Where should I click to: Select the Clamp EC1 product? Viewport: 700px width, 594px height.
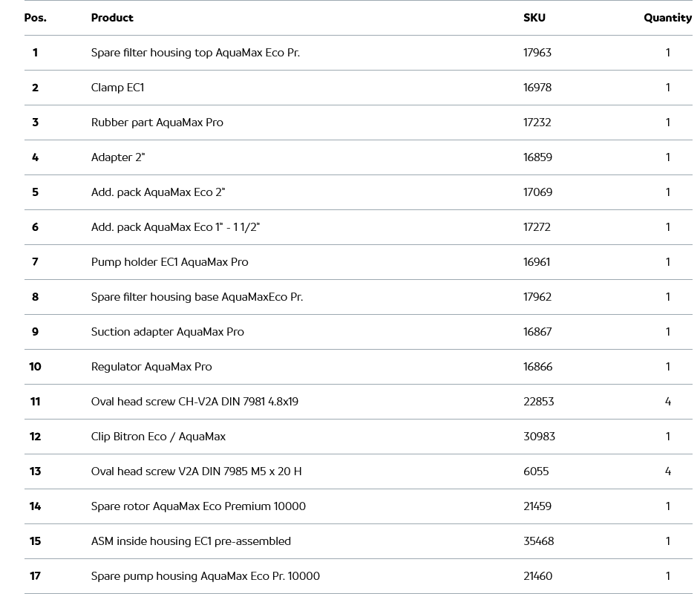tap(117, 88)
